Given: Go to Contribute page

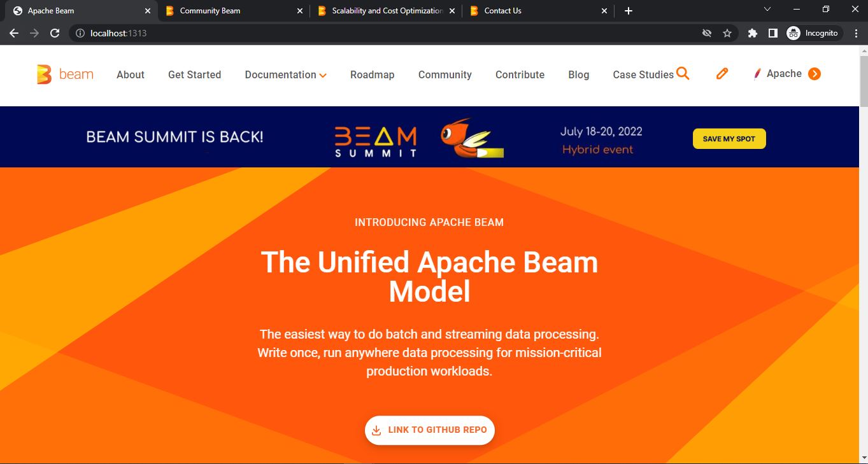Looking at the screenshot, I should 520,74.
